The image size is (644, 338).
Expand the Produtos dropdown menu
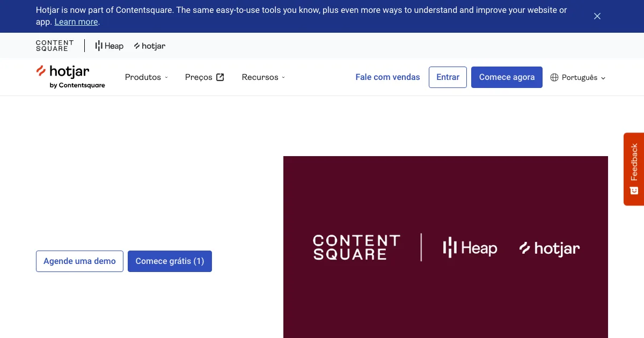pos(146,77)
